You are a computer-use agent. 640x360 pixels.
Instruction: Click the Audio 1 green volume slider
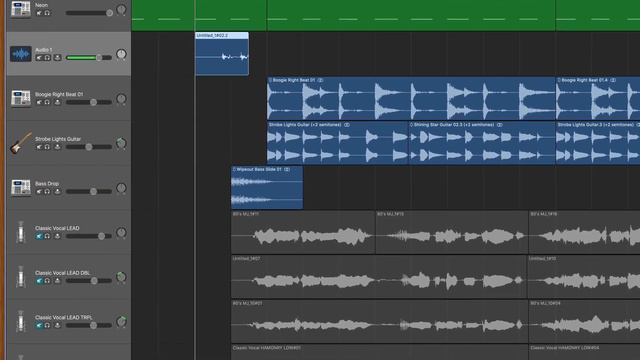(89, 58)
